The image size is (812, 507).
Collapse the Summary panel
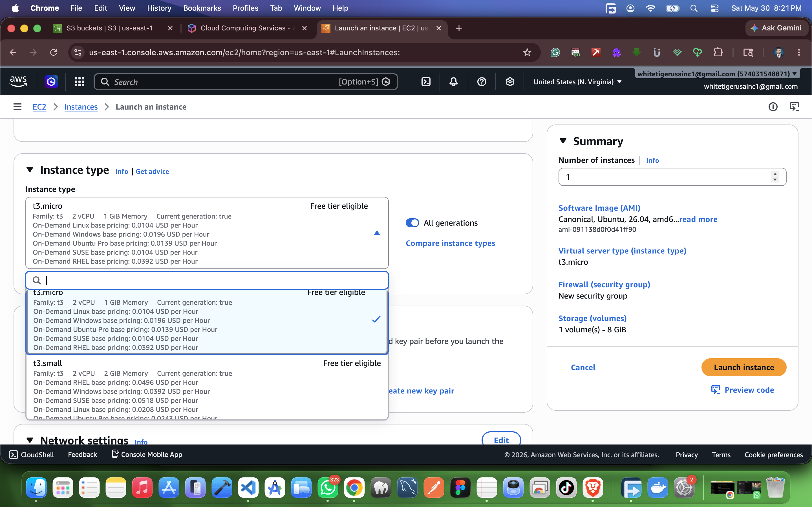point(563,141)
